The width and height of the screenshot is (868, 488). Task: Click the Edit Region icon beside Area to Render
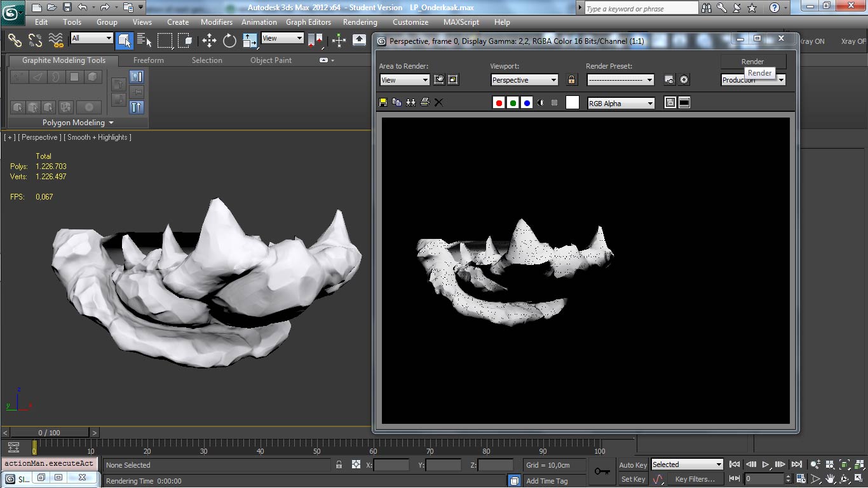(x=439, y=79)
